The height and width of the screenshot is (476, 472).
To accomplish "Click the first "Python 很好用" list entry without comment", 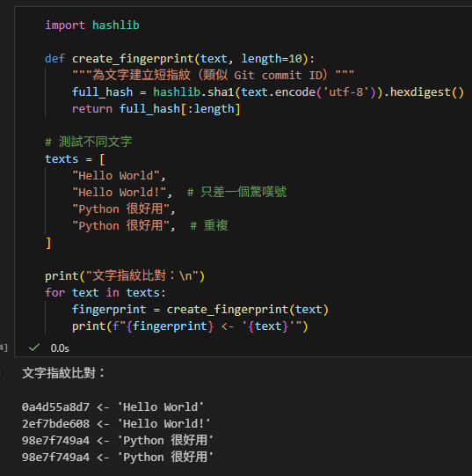I will tap(123, 209).
